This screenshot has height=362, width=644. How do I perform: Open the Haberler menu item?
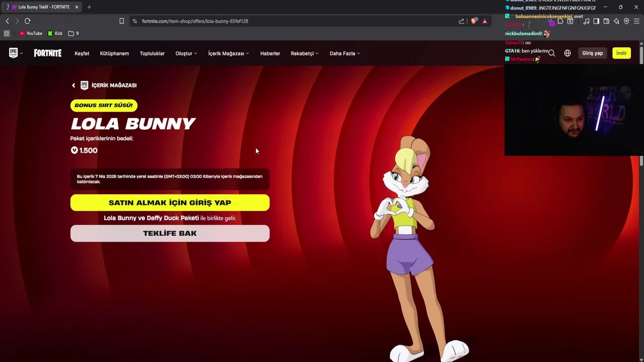[x=270, y=53]
